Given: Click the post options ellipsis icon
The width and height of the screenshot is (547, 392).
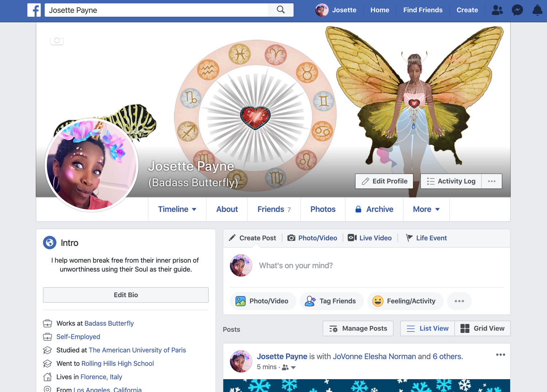Looking at the screenshot, I should (500, 355).
